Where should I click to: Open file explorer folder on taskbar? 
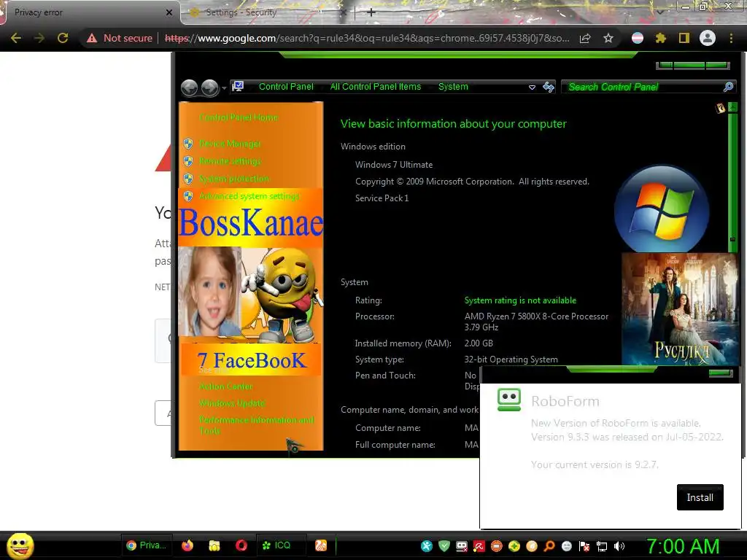214,545
